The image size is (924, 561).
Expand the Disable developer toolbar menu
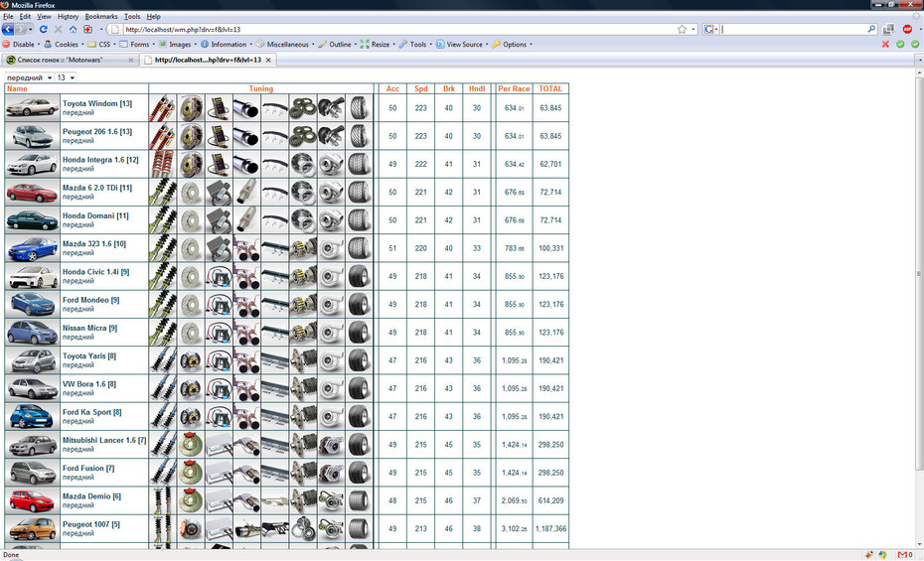[21, 44]
